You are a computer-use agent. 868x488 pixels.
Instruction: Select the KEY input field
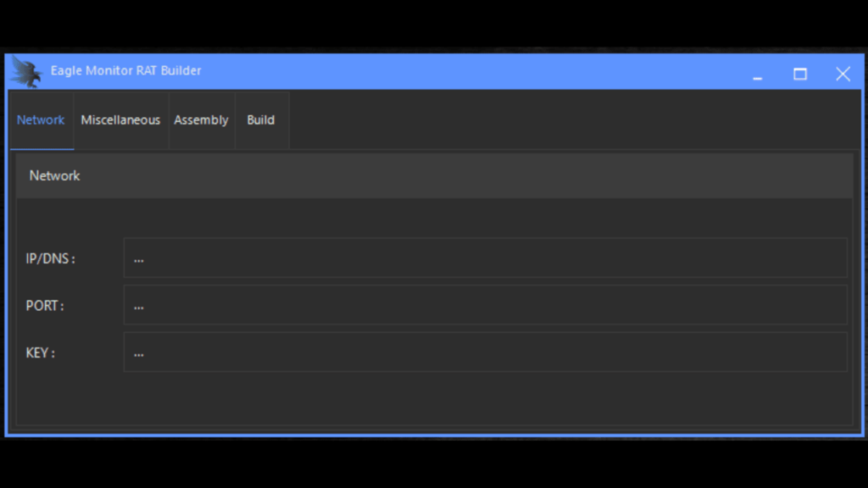click(485, 352)
